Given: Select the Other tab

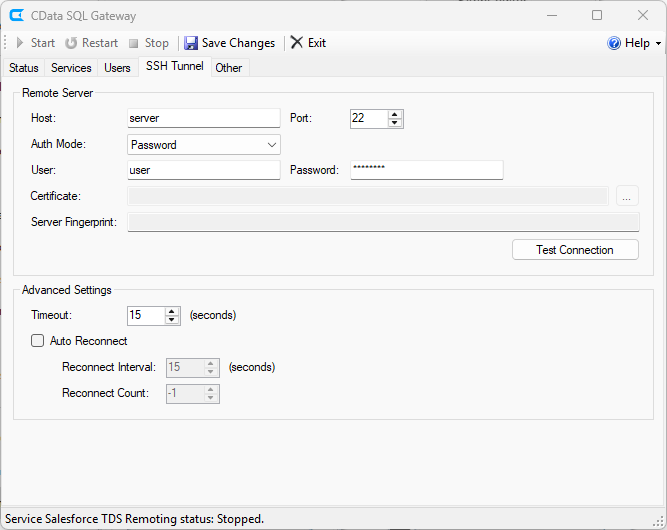Looking at the screenshot, I should click(228, 68).
